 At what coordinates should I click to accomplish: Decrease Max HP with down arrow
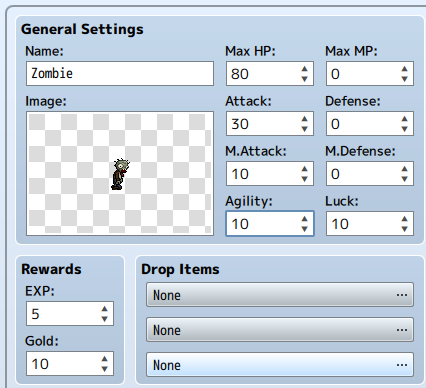[304, 79]
